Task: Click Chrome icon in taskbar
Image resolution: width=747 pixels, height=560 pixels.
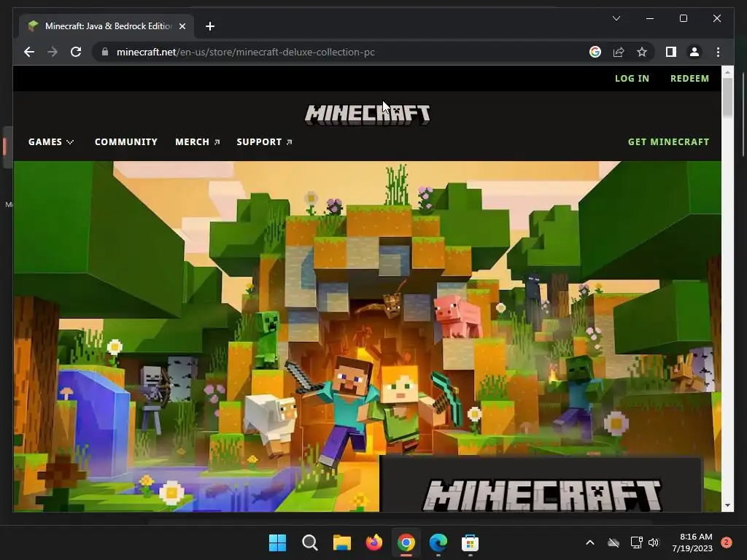Action: [x=406, y=542]
